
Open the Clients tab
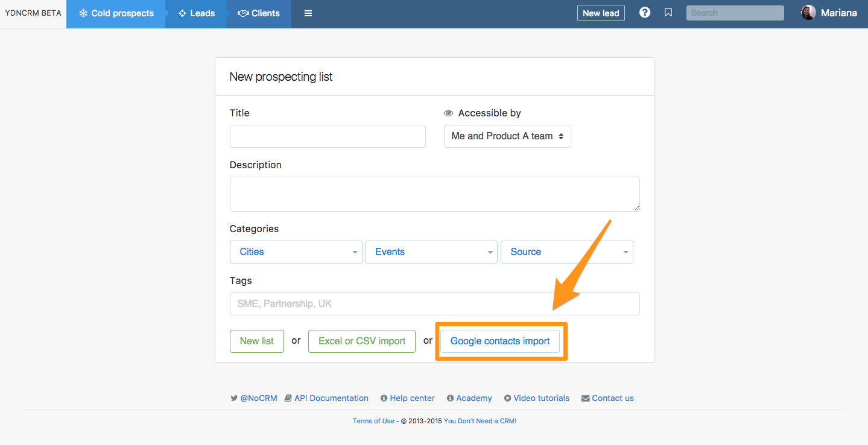pyautogui.click(x=259, y=13)
